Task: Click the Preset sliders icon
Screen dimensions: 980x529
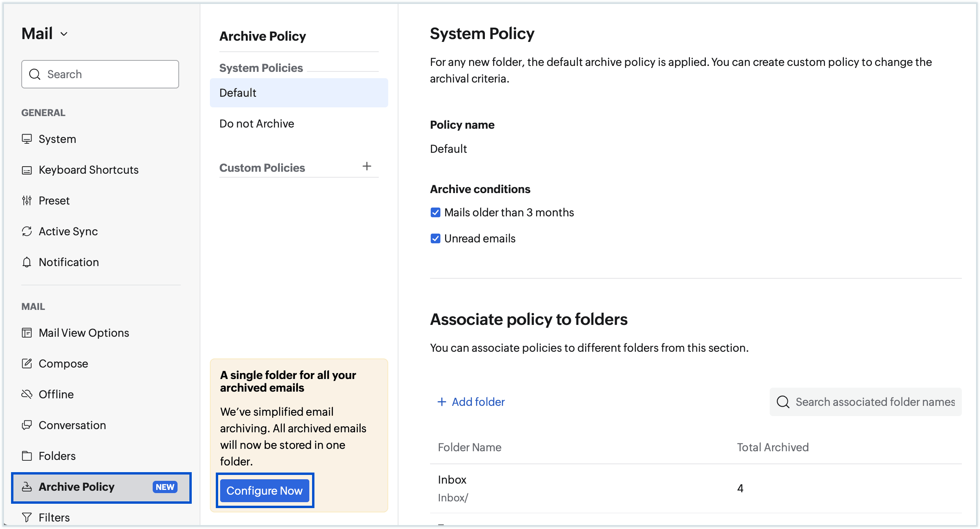Action: tap(27, 201)
